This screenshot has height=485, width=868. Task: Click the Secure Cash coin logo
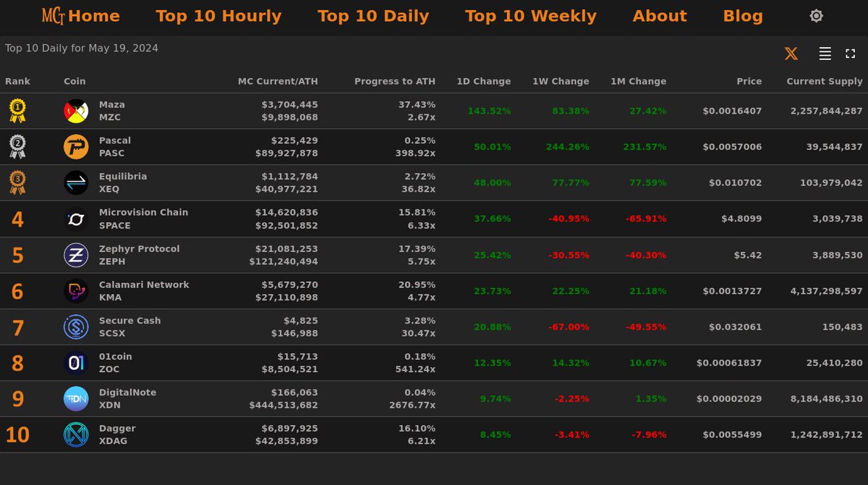(76, 327)
